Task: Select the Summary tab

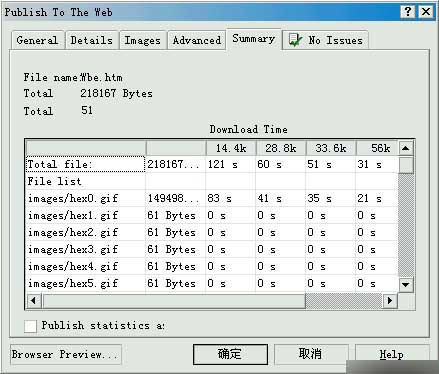Action: pyautogui.click(x=254, y=39)
